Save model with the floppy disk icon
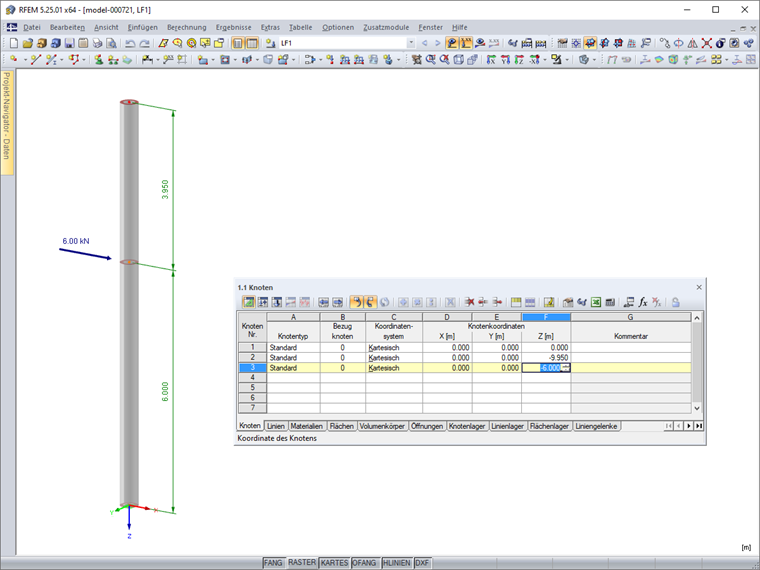This screenshot has width=760, height=570. point(69,43)
